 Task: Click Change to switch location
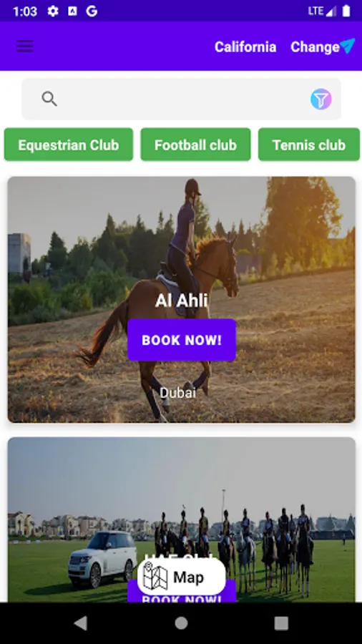315,47
